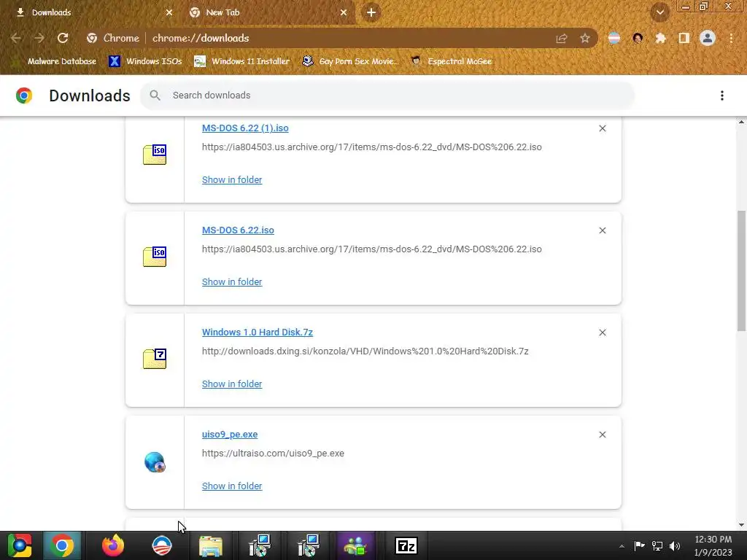Viewport: 747px width, 560px height.
Task: Click the Chrome logo beside Downloads title
Action: 24,96
